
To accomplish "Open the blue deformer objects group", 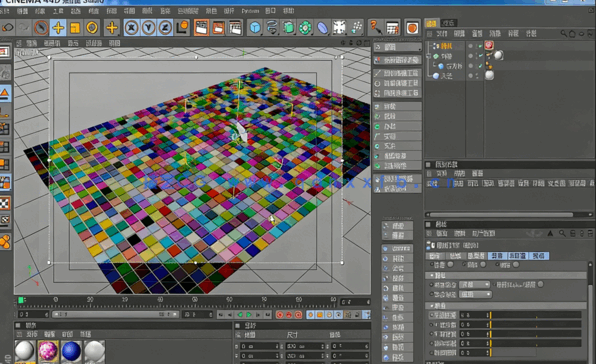I will (x=322, y=28).
